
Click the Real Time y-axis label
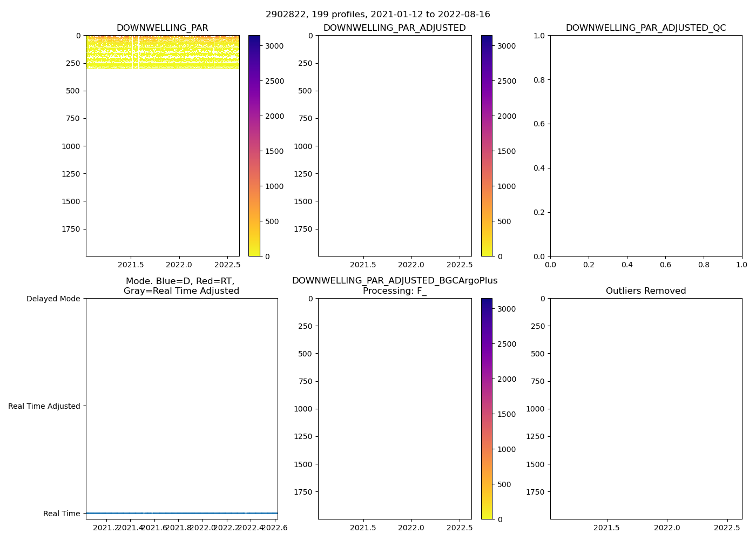[x=62, y=514]
